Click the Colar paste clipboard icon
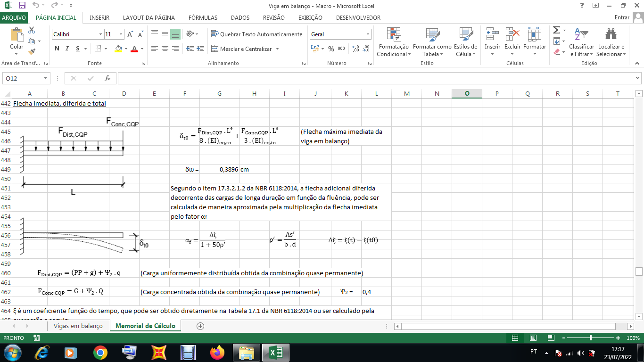 click(17, 35)
